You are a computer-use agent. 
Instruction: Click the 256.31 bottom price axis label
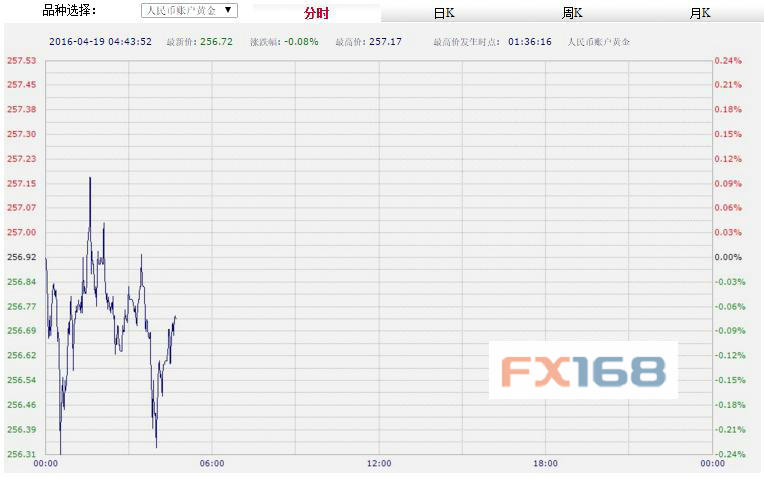(21, 454)
